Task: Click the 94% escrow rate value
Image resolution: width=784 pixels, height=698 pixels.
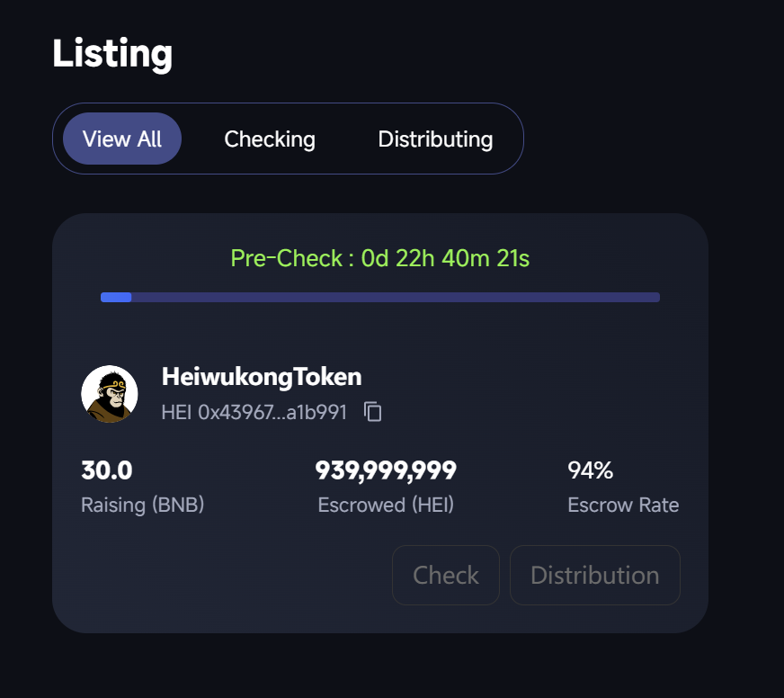Action: click(x=590, y=470)
